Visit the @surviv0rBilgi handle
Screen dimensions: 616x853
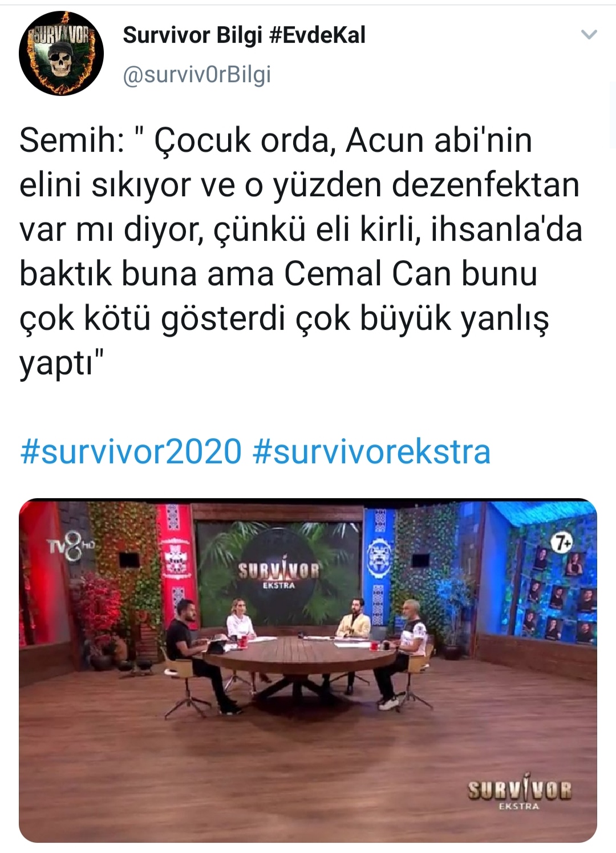197,75
